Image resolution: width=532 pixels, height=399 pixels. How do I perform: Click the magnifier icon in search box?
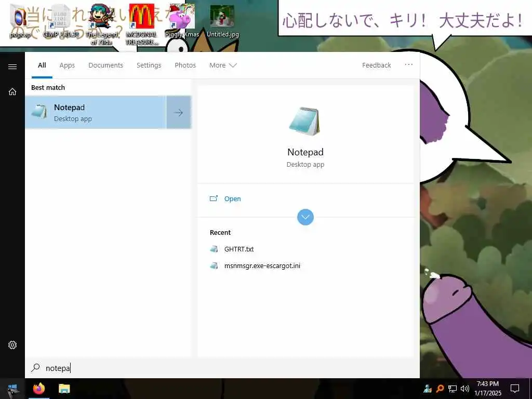pyautogui.click(x=35, y=368)
